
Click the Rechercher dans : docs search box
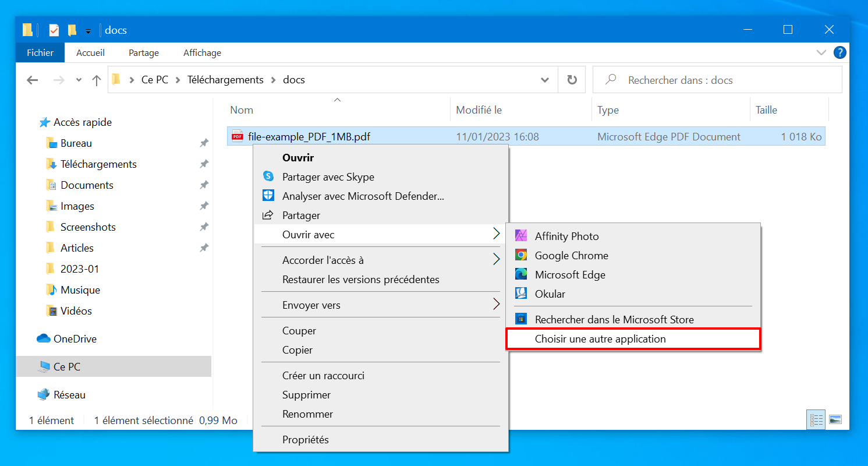[717, 80]
